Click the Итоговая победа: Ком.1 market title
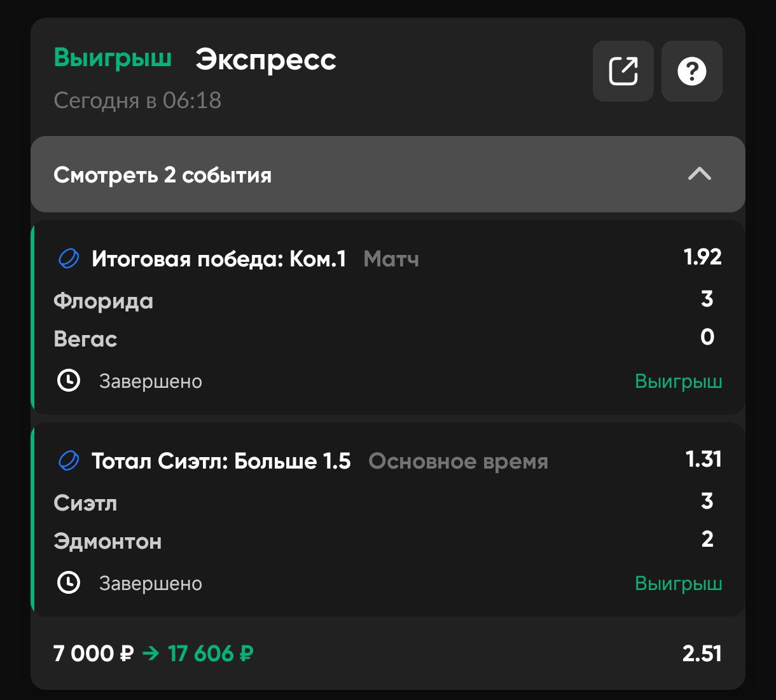The image size is (776, 700). point(219,259)
